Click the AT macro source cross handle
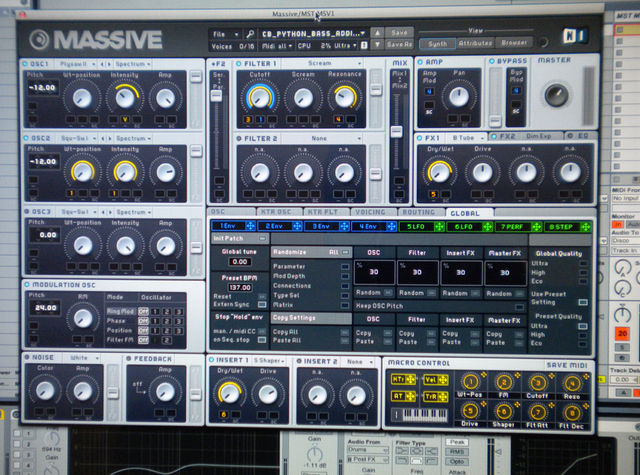This screenshot has height=475, width=640. pyautogui.click(x=411, y=396)
